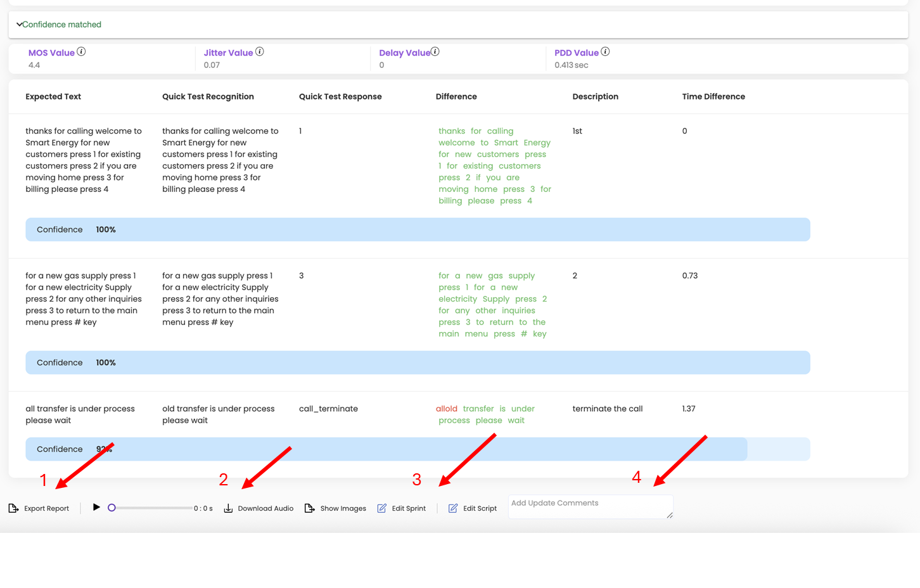The width and height of the screenshot is (920, 588).
Task: Click the audio progress slider handle
Action: coord(112,508)
